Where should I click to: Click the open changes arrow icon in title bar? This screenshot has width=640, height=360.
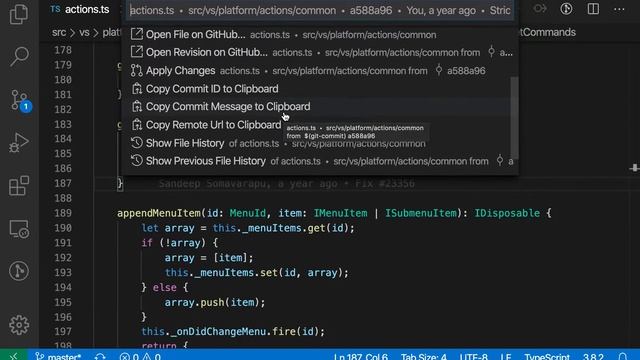540,9
